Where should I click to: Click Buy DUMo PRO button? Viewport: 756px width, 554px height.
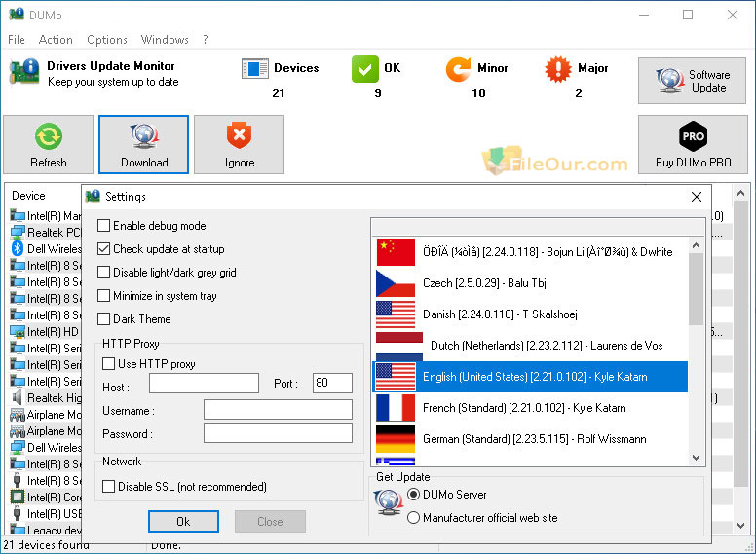(x=693, y=144)
